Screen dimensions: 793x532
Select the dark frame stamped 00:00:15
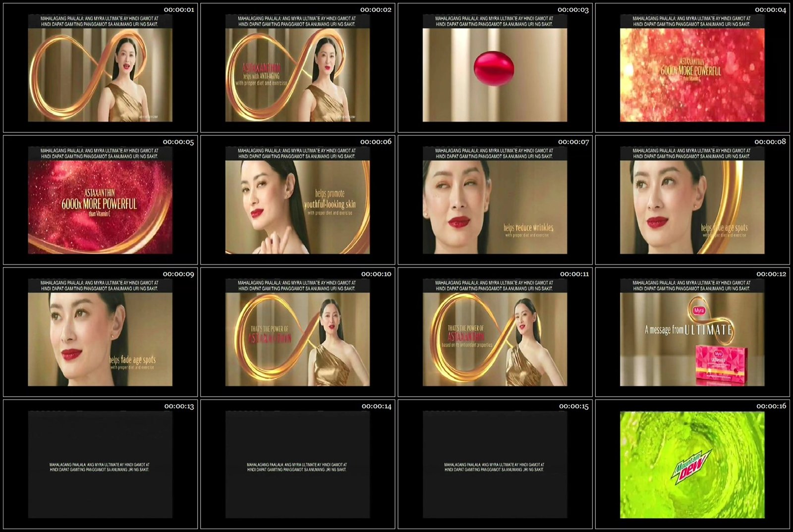(x=495, y=465)
